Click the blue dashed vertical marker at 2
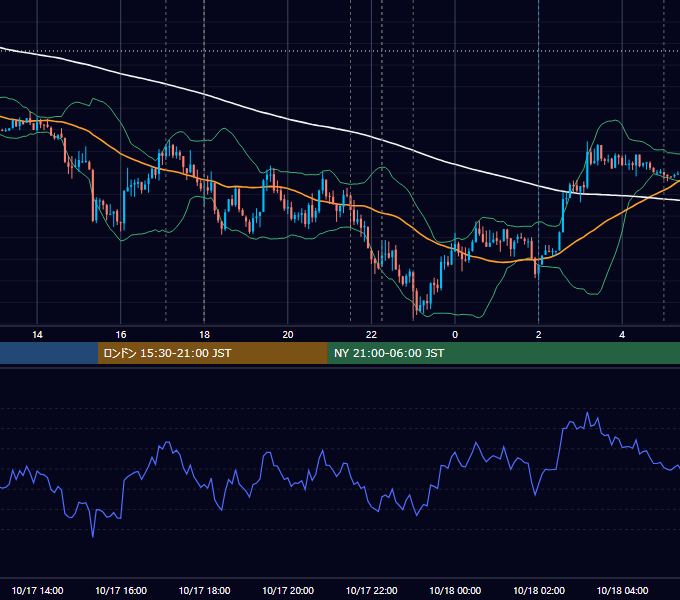The width and height of the screenshot is (680, 600). point(539,161)
